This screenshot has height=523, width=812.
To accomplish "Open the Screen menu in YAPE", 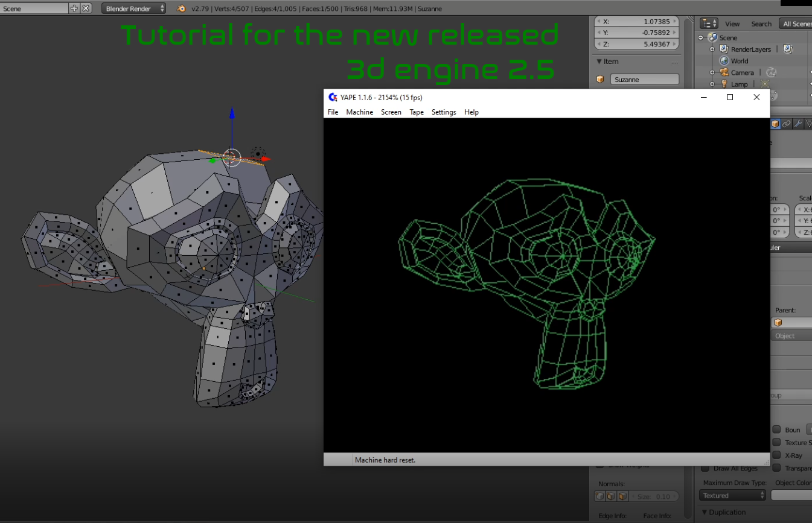I will click(x=391, y=112).
